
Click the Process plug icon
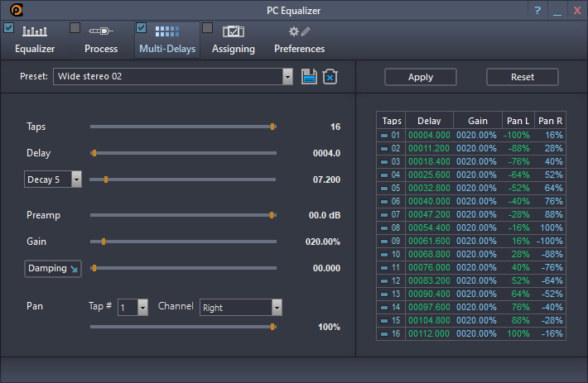(101, 31)
